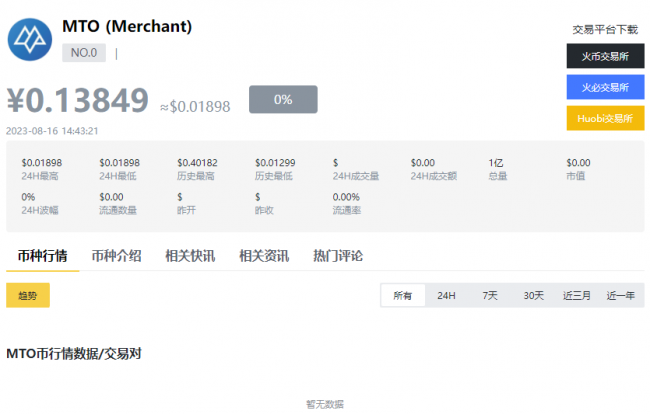The height and width of the screenshot is (414, 650).
Task: Click the MTO Merchant coin logo
Action: (x=30, y=39)
